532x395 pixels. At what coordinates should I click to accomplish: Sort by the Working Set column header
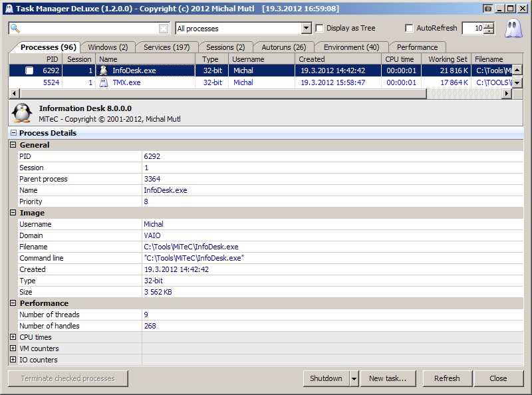446,59
